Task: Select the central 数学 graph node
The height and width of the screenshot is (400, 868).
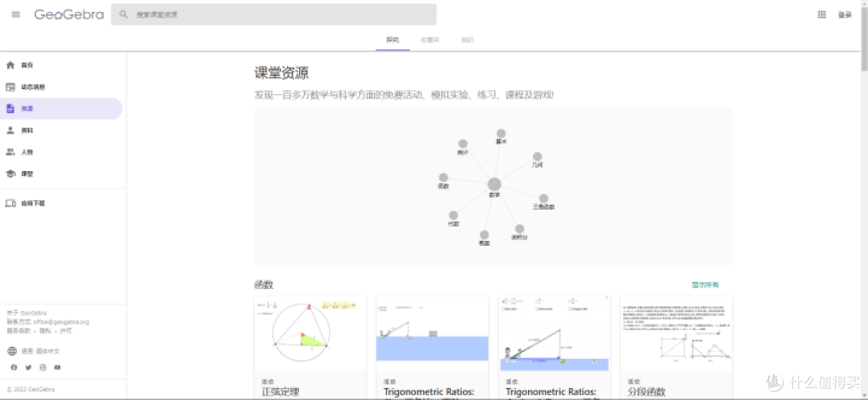Action: pyautogui.click(x=494, y=185)
